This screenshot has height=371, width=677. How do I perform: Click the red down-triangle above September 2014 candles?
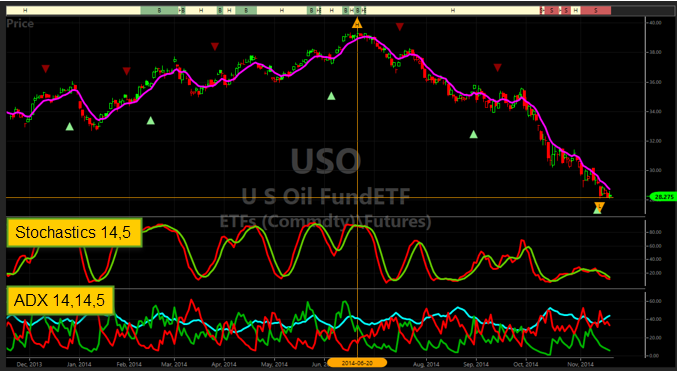497,67
